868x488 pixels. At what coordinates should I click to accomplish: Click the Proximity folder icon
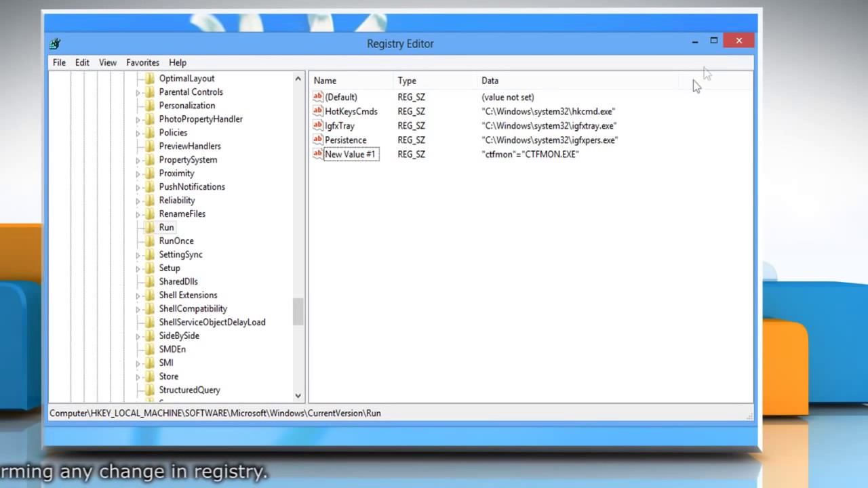pyautogui.click(x=150, y=174)
